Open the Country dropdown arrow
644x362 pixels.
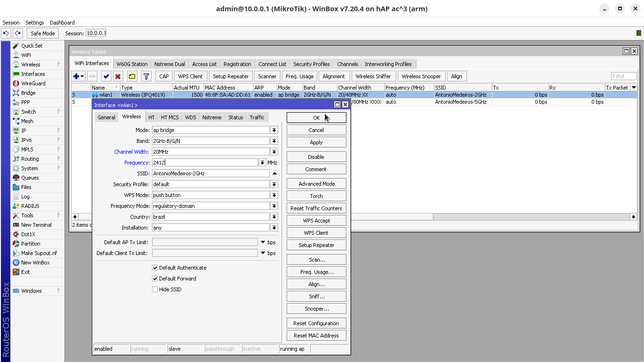pos(274,217)
